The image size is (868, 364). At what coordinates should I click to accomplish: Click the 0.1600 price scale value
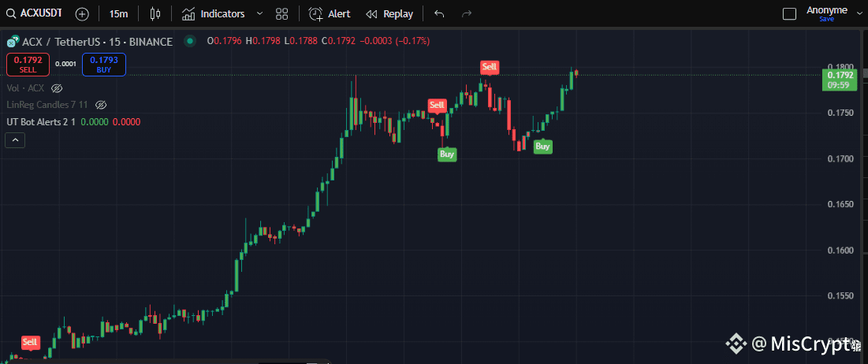839,250
